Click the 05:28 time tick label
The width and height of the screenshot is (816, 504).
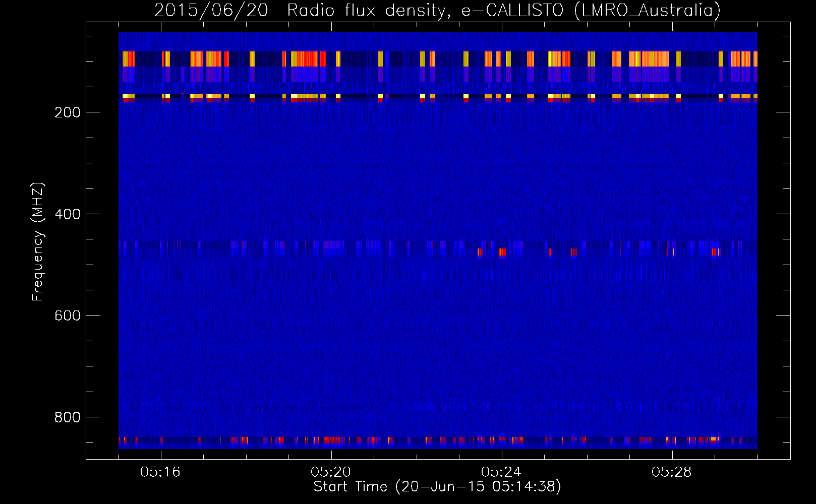point(672,472)
